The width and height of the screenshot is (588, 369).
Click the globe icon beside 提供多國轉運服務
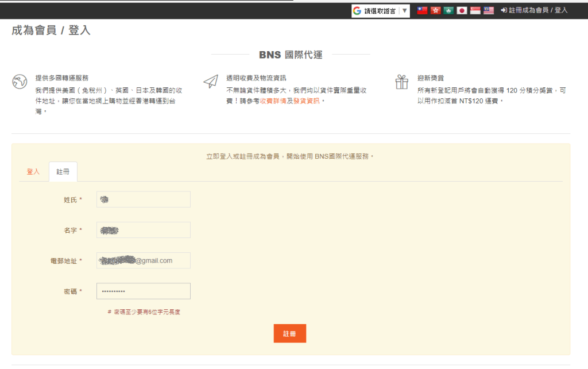[x=20, y=82]
